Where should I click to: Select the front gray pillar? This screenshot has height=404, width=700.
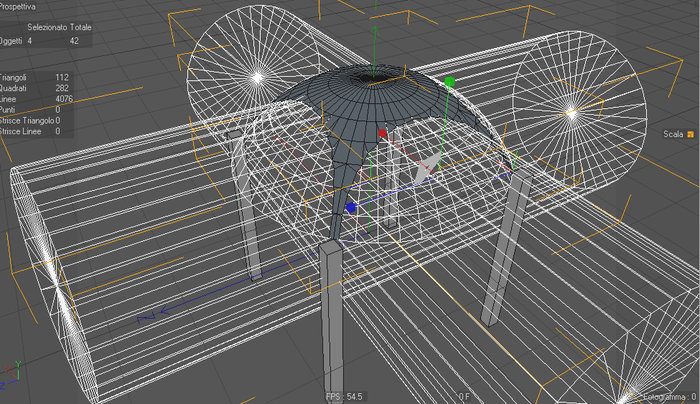(x=332, y=321)
